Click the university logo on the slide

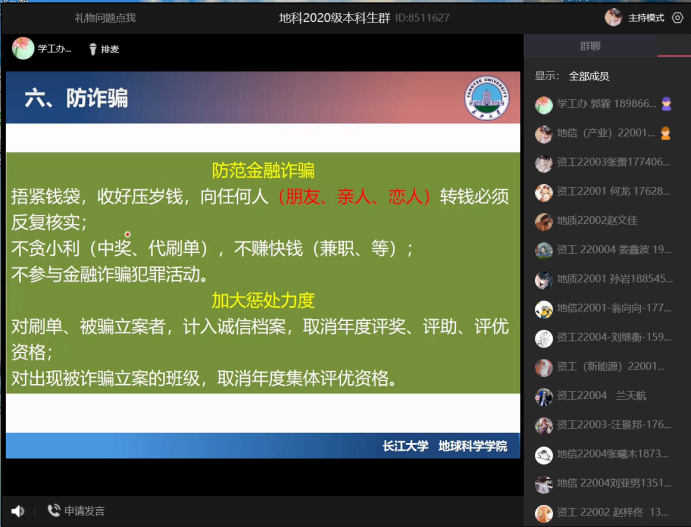point(486,97)
